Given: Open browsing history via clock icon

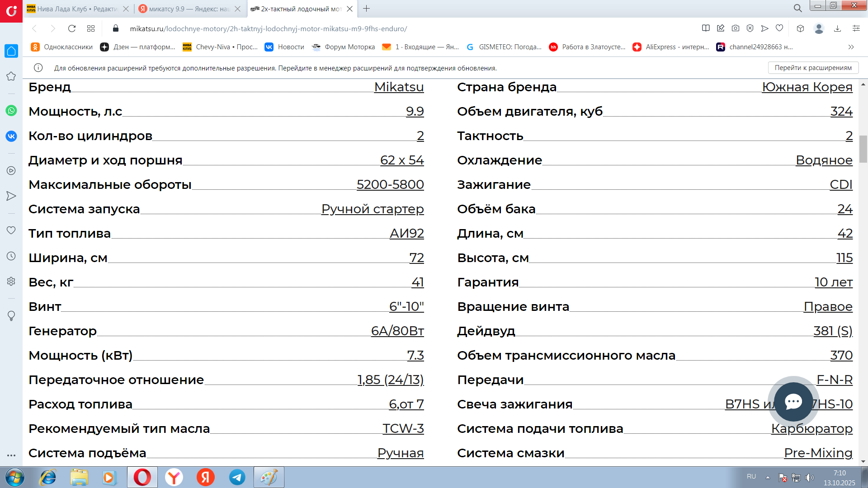Looking at the screenshot, I should pos(11,256).
